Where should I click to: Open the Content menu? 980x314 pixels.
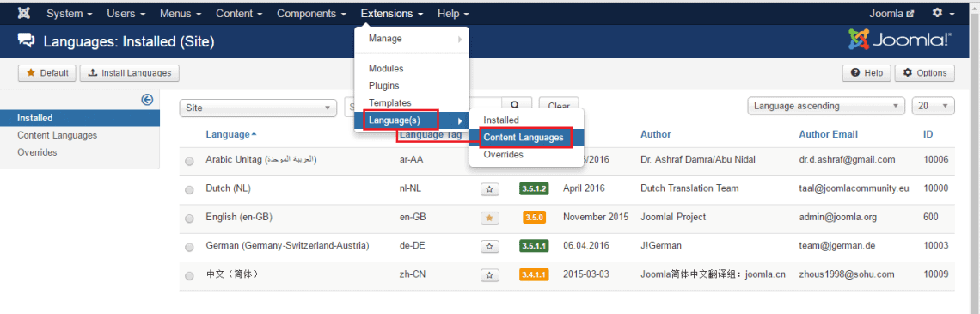tap(239, 13)
